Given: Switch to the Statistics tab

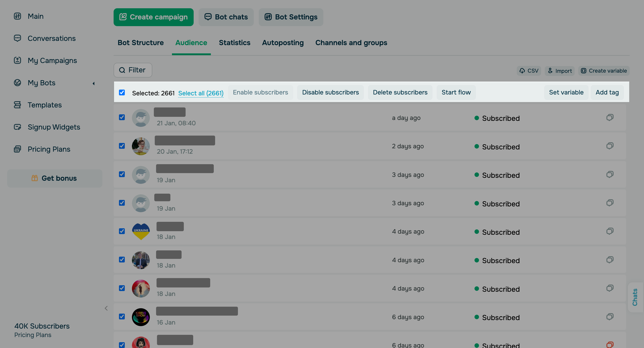Looking at the screenshot, I should pyautogui.click(x=235, y=43).
